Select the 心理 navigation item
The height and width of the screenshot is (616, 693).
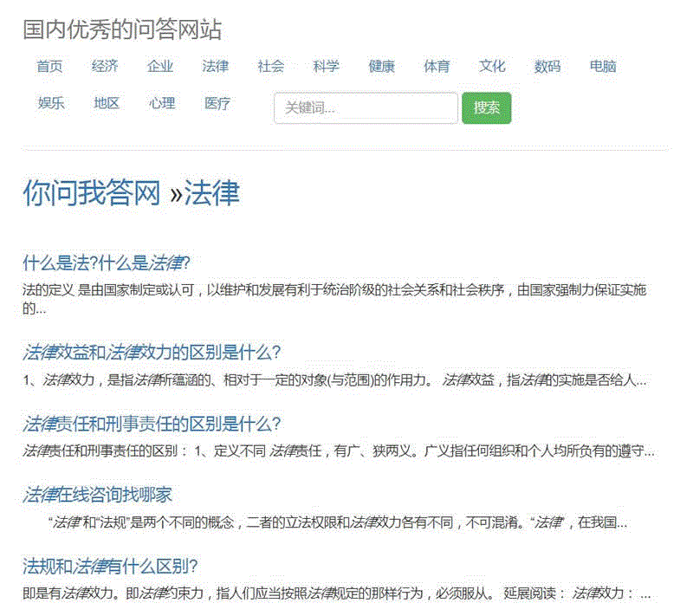tap(162, 104)
